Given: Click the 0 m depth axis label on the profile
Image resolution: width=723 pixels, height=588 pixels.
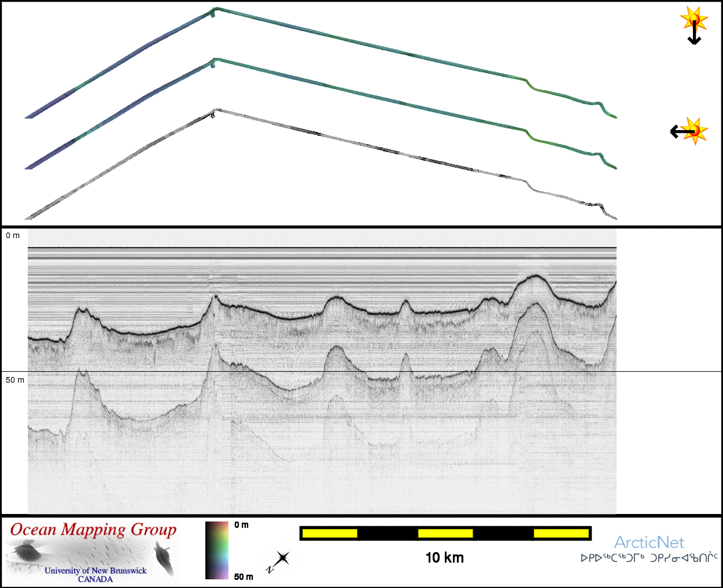Looking at the screenshot, I should point(13,235).
